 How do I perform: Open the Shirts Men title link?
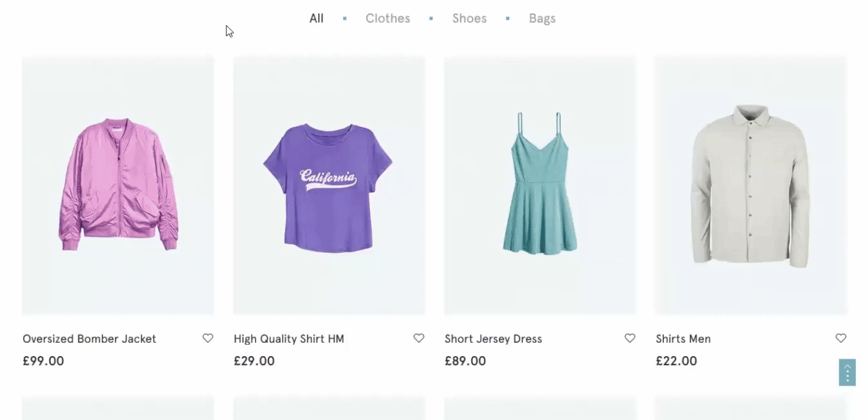pyautogui.click(x=683, y=339)
